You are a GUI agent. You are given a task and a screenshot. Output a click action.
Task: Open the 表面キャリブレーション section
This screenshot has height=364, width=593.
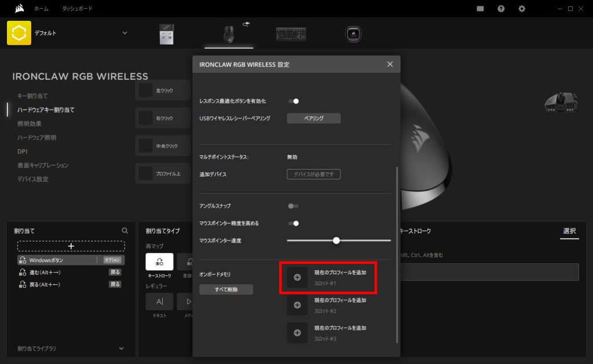click(x=43, y=165)
